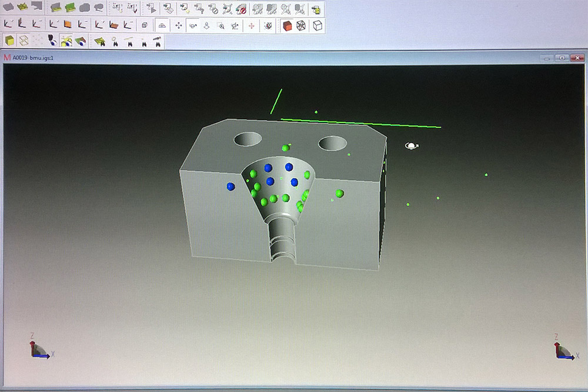The image size is (588, 392).
Task: Toggle the outlined white cube view mode
Action: pos(317,25)
